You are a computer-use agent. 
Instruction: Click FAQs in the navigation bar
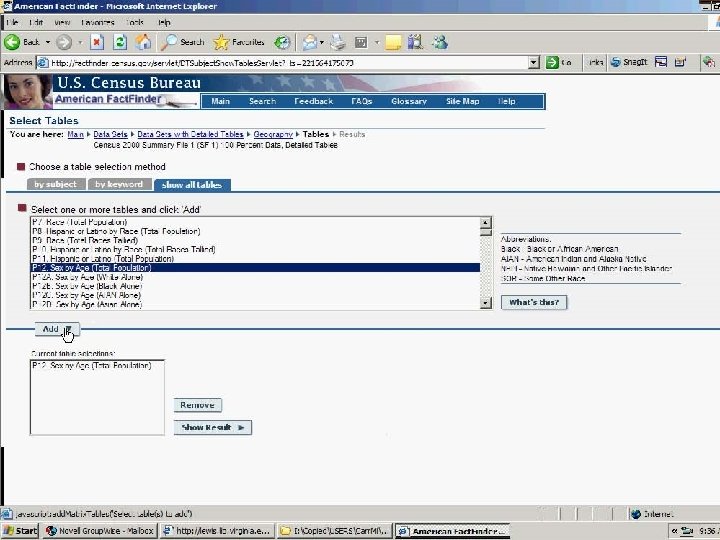coord(361,101)
